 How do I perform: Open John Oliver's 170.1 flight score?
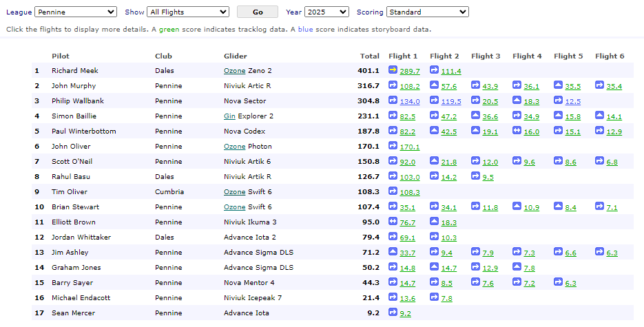click(x=410, y=147)
